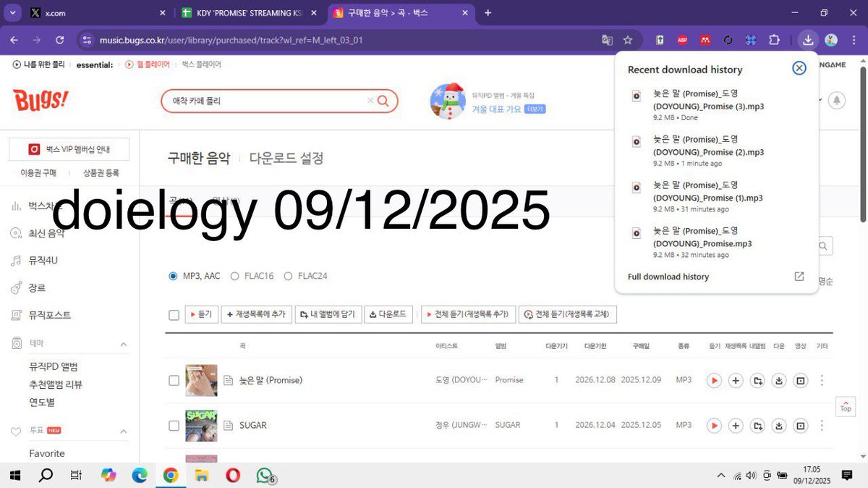This screenshot has width=868, height=488.
Task: Click 내 앨범에 담기 button
Action: coord(328,314)
